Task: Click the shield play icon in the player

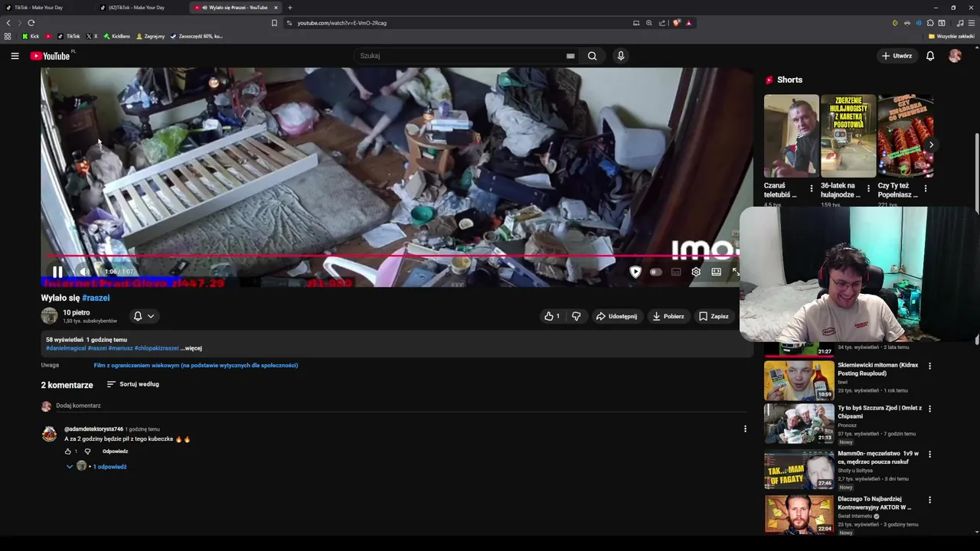Action: (x=635, y=272)
